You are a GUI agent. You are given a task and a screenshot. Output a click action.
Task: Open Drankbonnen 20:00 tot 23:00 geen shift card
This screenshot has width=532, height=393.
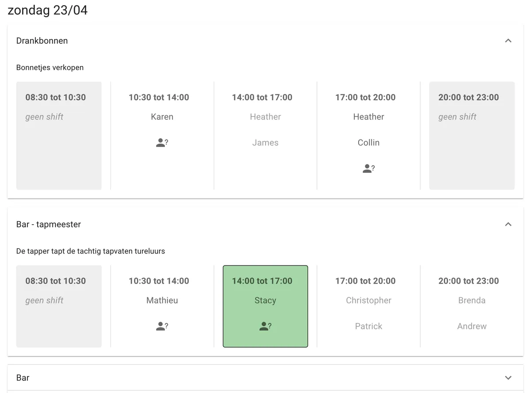tap(472, 136)
